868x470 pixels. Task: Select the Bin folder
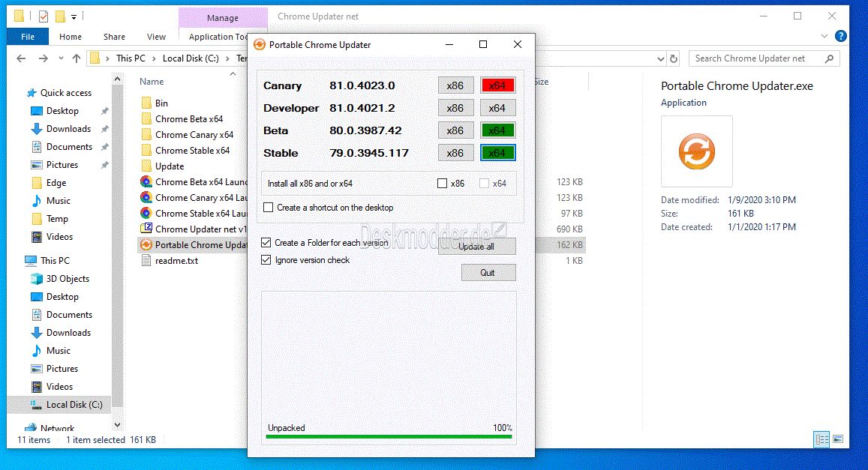[161, 103]
